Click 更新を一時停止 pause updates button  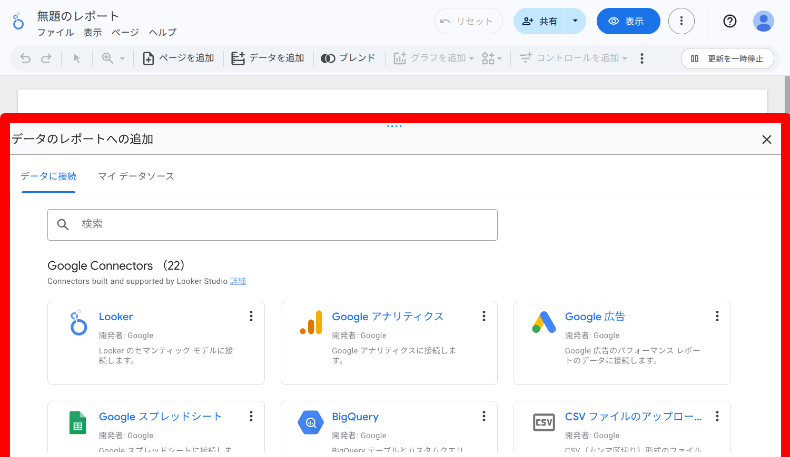coord(727,58)
